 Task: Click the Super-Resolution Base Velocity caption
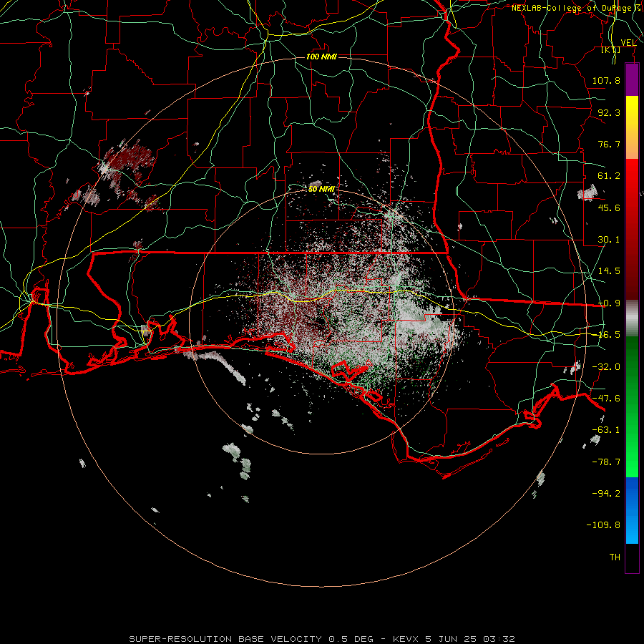(x=322, y=639)
